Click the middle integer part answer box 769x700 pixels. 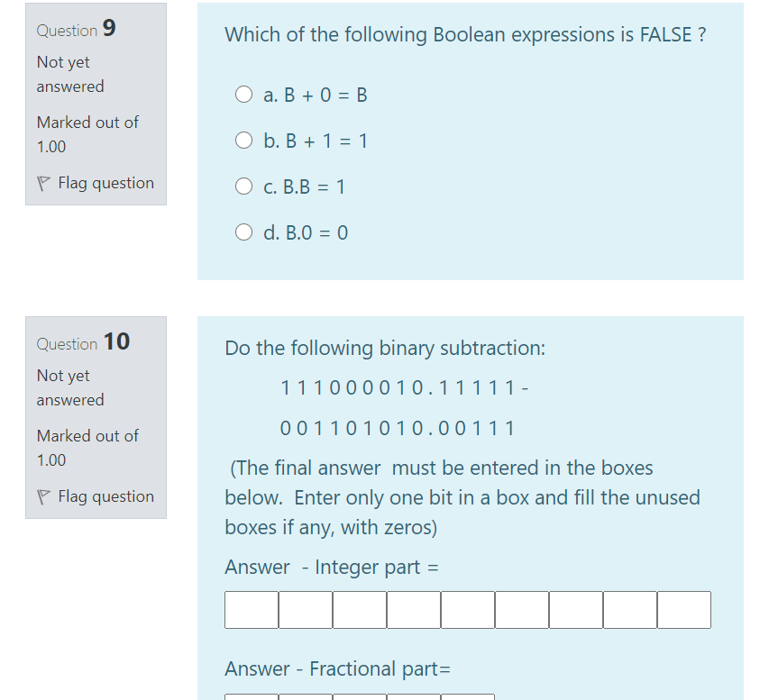point(467,609)
